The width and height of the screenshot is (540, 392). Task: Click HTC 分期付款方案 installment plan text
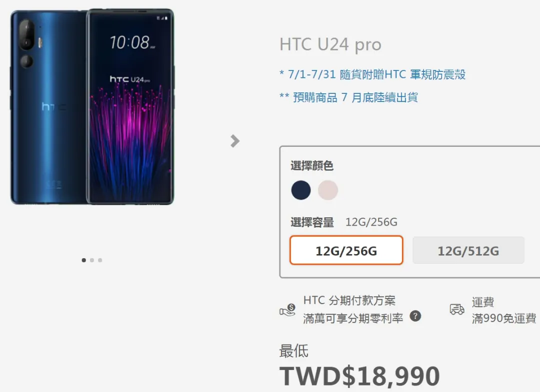[x=349, y=300]
